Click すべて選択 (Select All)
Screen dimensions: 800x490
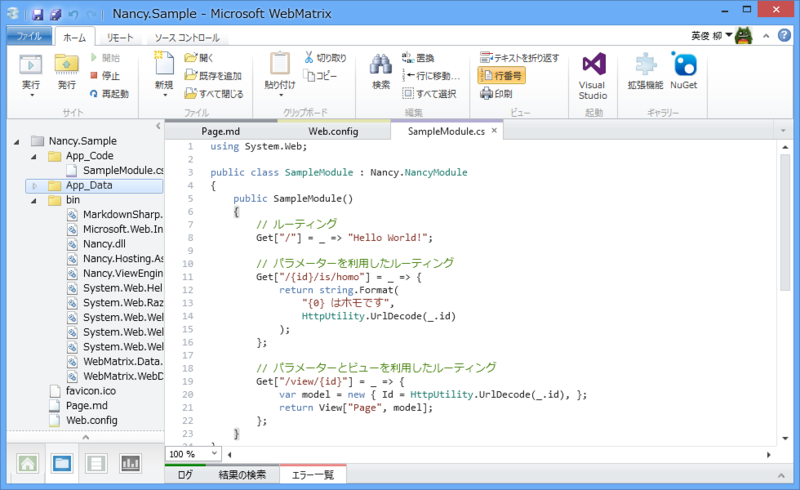pos(430,93)
